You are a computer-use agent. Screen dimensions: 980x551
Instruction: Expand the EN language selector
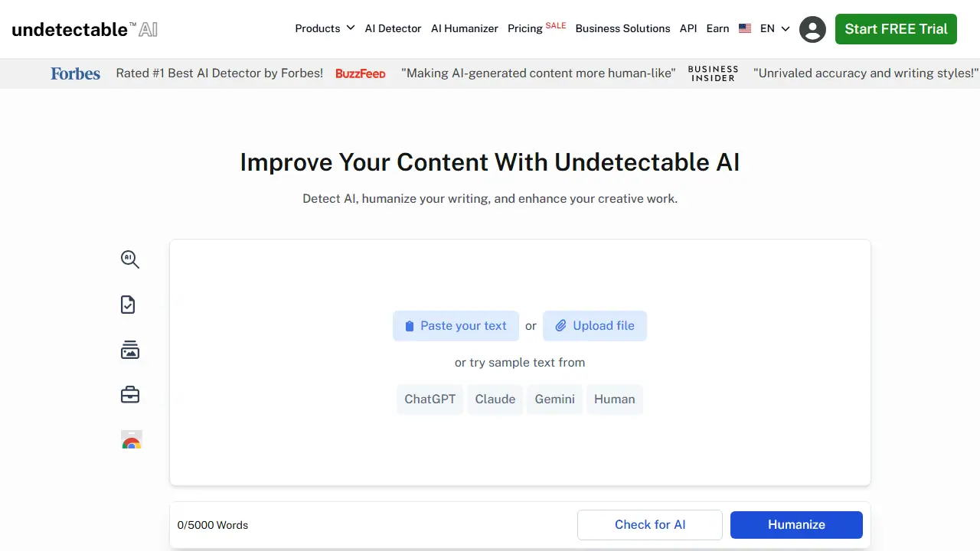775,28
